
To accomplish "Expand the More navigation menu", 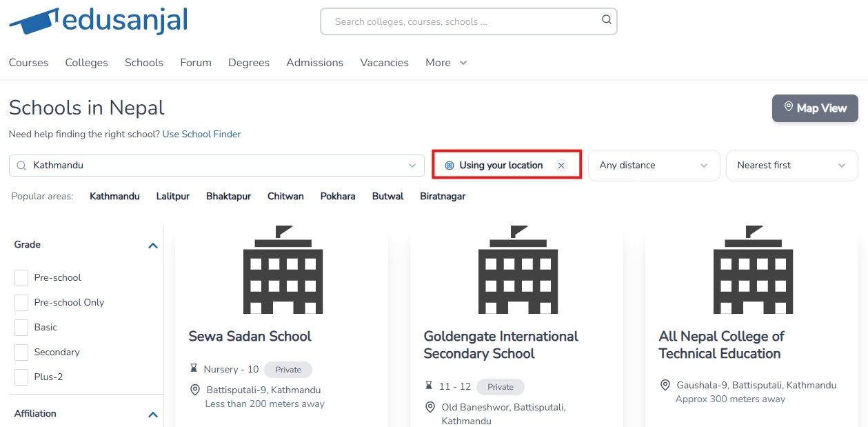I will coord(446,63).
